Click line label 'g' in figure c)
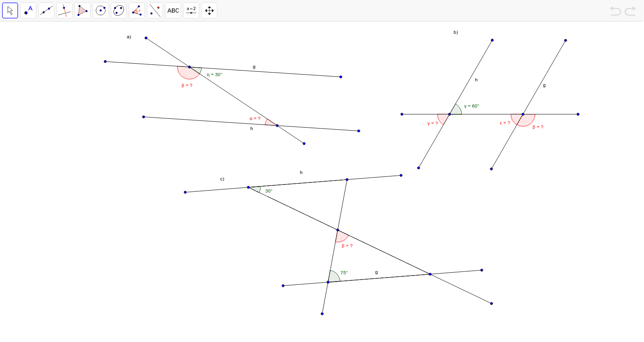Screen dimensions: 644x342 [x=376, y=272]
